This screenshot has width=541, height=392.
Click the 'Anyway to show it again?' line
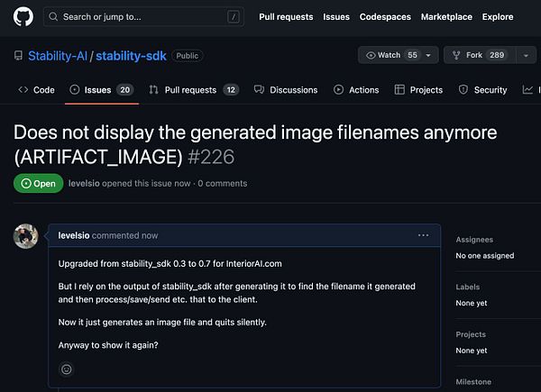click(x=108, y=345)
